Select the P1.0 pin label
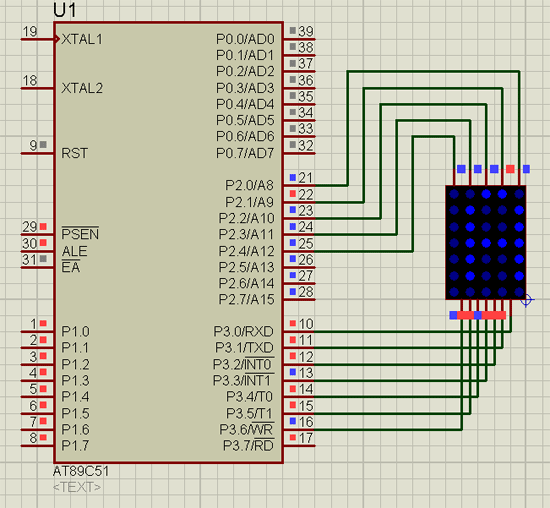This screenshot has width=550, height=508. click(x=75, y=332)
